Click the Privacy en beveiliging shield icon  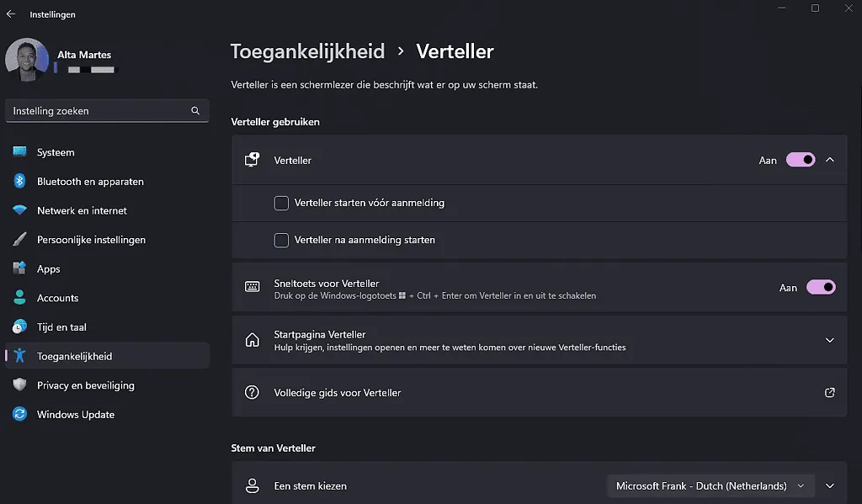19,385
